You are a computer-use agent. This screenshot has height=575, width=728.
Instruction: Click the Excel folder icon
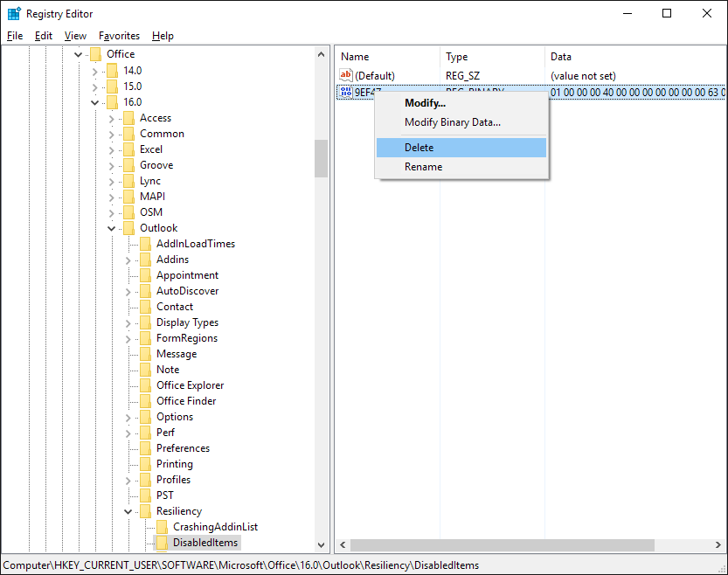(128, 149)
